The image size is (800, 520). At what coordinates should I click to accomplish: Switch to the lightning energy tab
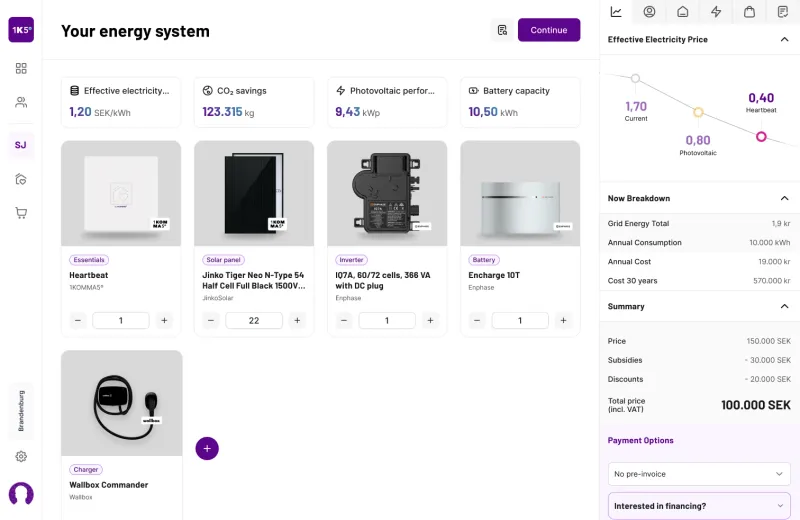pos(716,12)
